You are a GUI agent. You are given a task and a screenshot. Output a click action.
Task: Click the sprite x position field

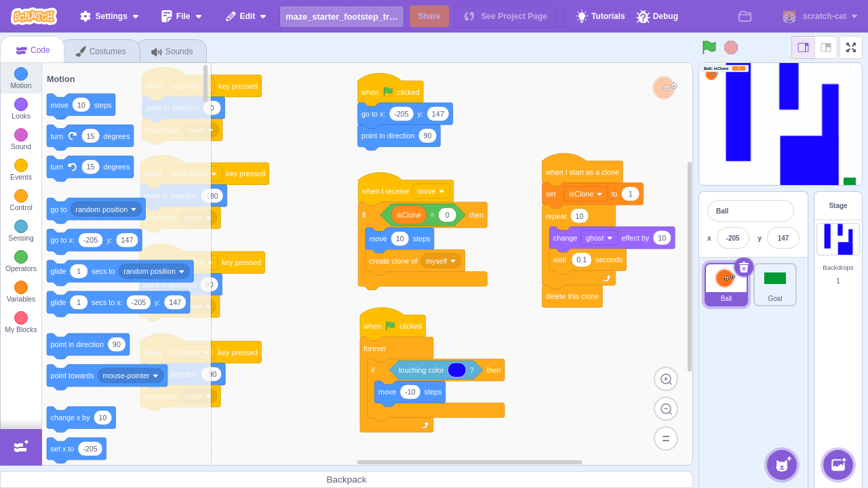point(733,238)
